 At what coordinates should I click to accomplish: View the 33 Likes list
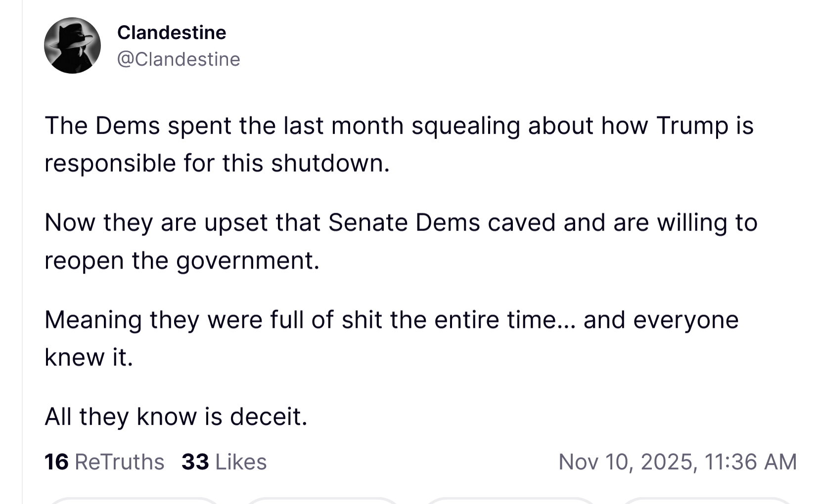coord(224,462)
